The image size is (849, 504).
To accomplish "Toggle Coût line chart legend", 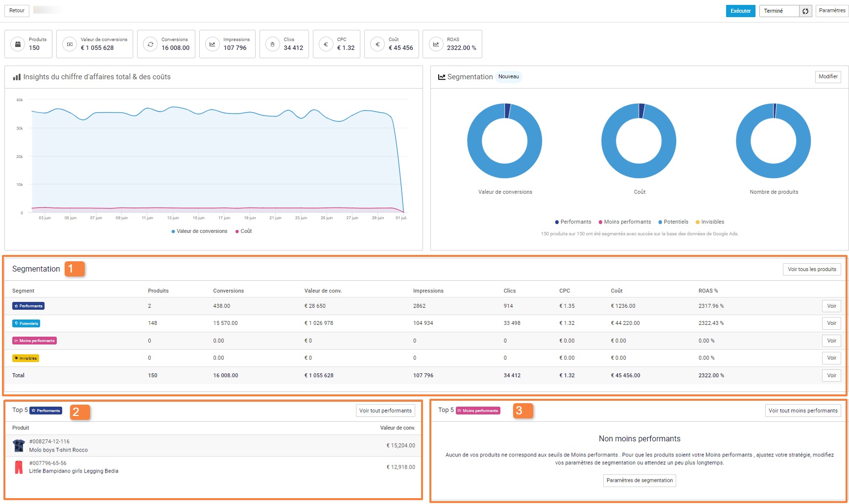I will click(x=243, y=231).
